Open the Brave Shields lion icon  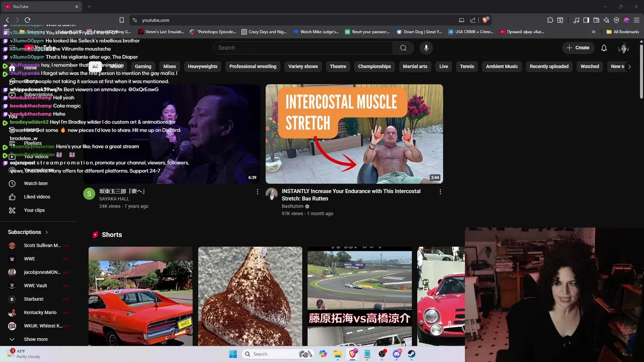click(x=485, y=20)
